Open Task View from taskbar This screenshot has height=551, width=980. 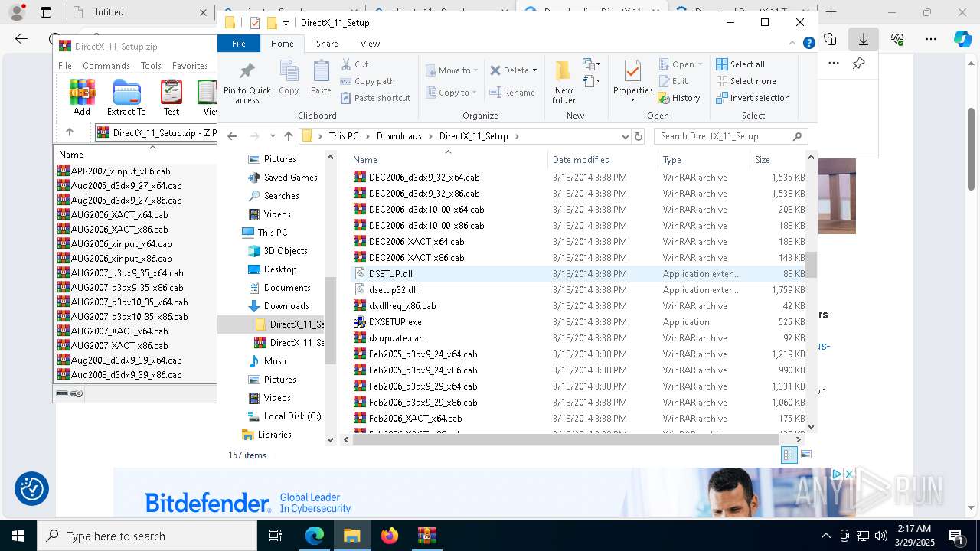(276, 536)
